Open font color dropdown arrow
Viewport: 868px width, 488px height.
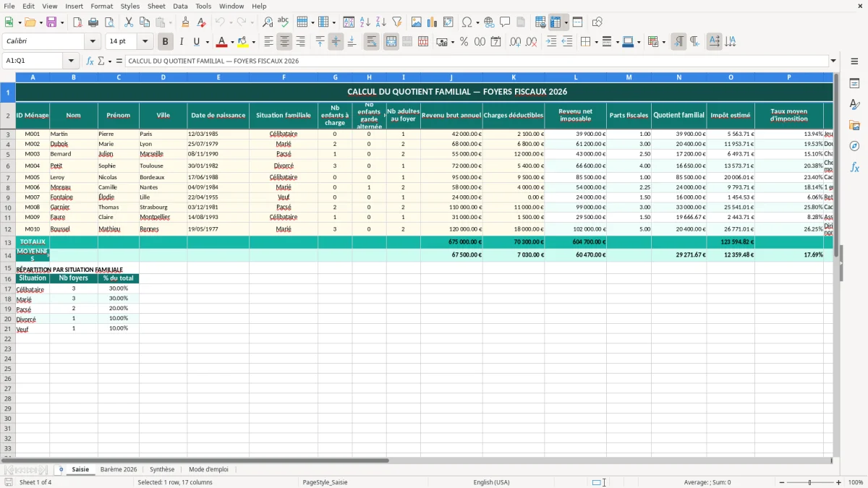pos(232,42)
